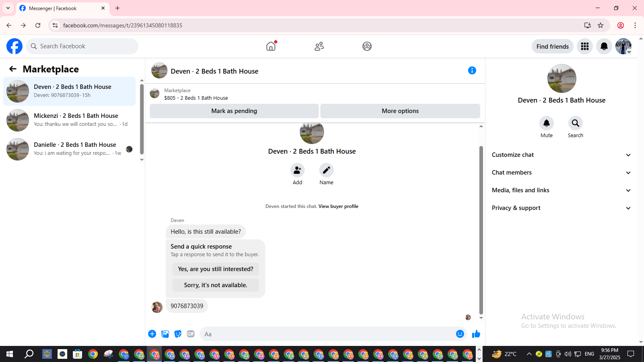Click the conversation list scrollbar
Image resolution: width=644 pixels, height=362 pixels.
[142, 119]
